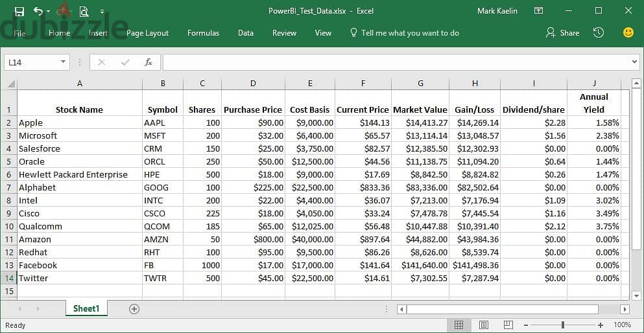Screen dimensions: 644x333
Task: Select the Twitter cell
Action: coord(80,279)
